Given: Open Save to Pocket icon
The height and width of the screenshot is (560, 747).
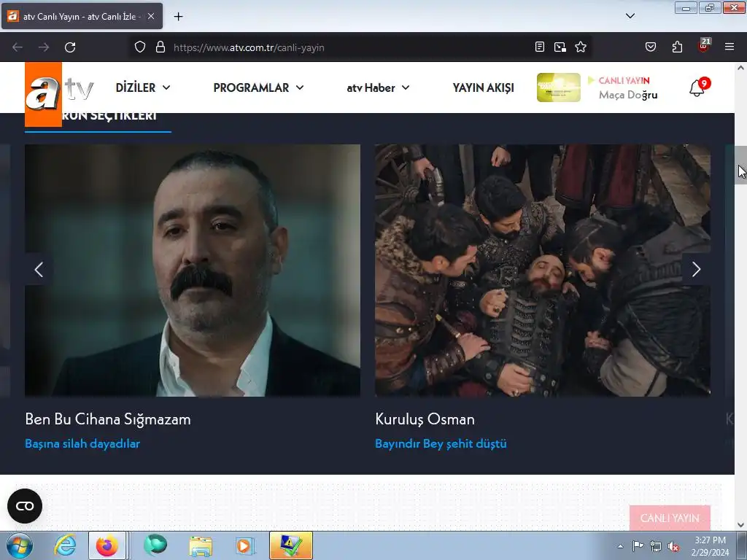Looking at the screenshot, I should click(x=651, y=47).
